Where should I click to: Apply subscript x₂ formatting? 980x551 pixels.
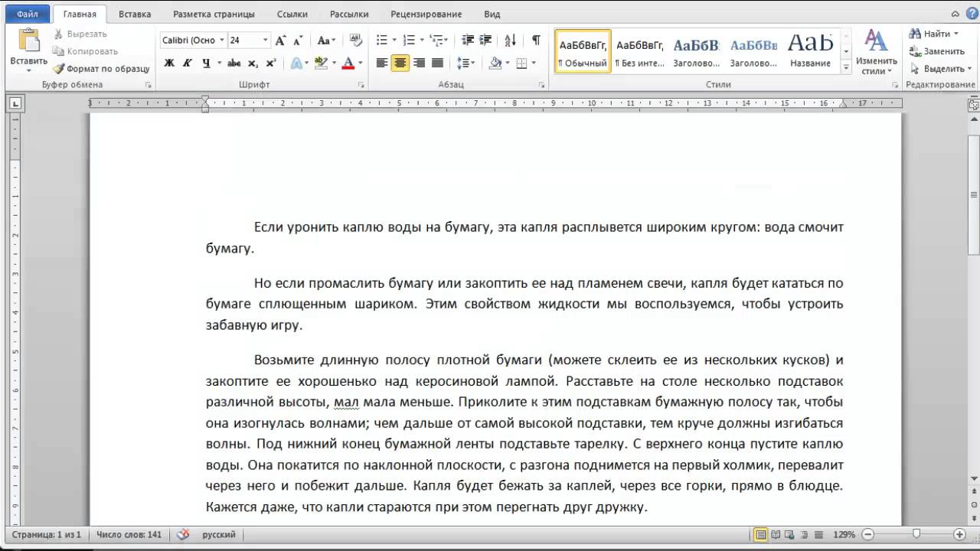coord(253,63)
